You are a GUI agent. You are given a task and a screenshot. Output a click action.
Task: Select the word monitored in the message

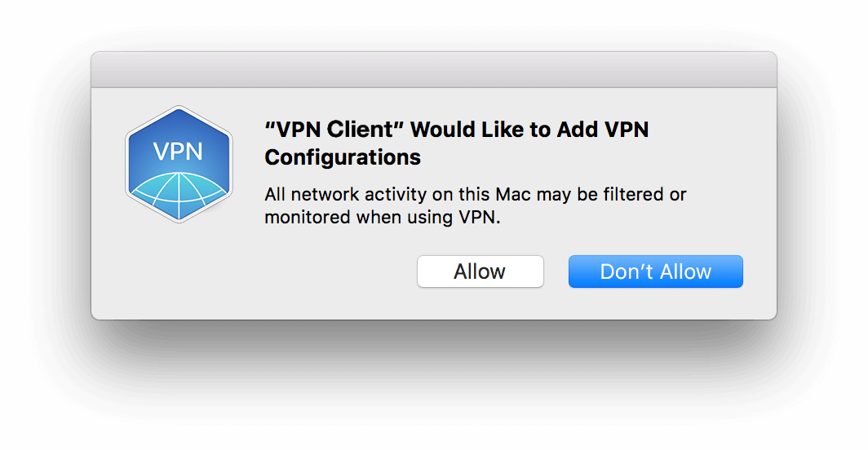308,217
